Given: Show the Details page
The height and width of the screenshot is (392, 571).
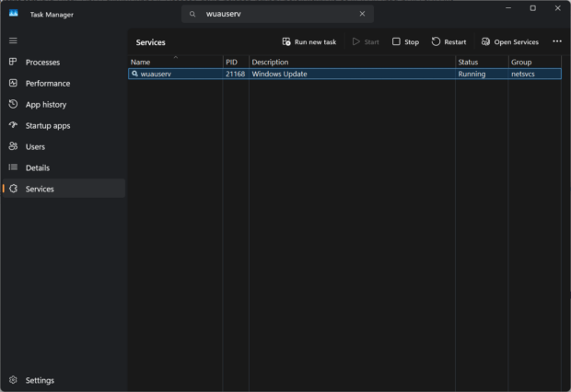Looking at the screenshot, I should coord(37,167).
